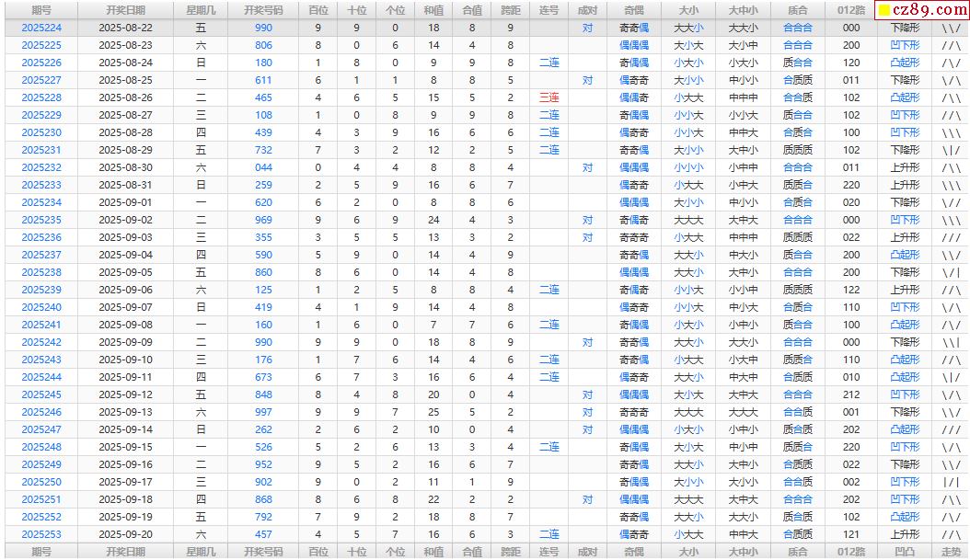Click winning number 952 in row 2025249
Image resolution: width=970 pixels, height=560 pixels.
click(x=263, y=464)
